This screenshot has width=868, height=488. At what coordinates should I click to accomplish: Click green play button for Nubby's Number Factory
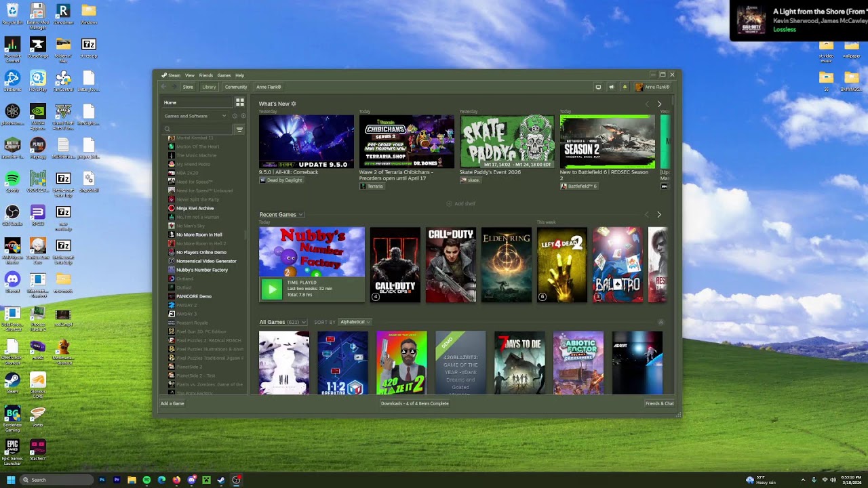[272, 289]
